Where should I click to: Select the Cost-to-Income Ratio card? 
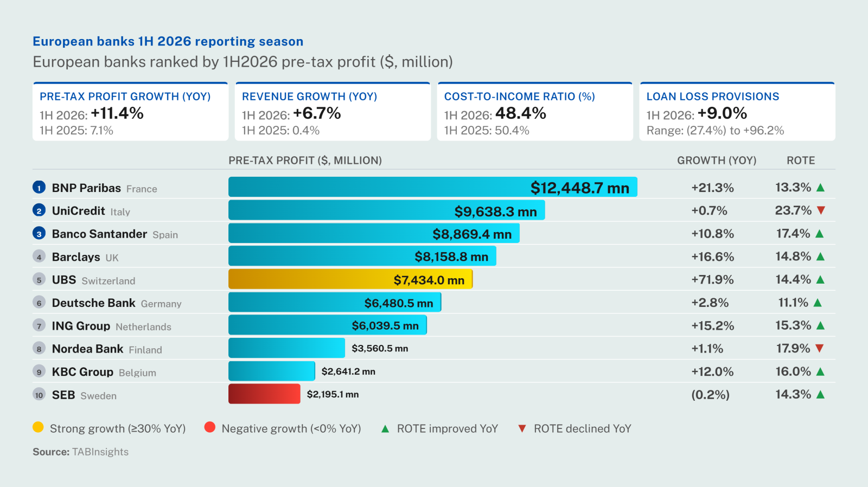pos(535,112)
